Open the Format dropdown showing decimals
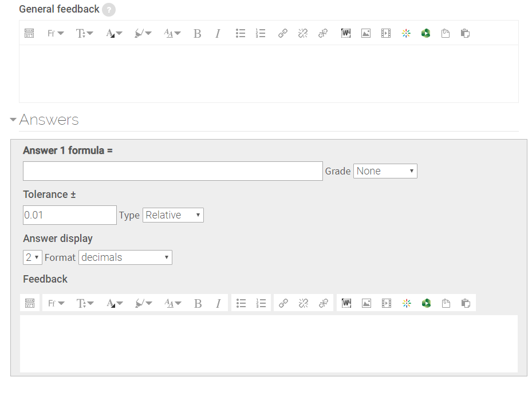 [125, 257]
